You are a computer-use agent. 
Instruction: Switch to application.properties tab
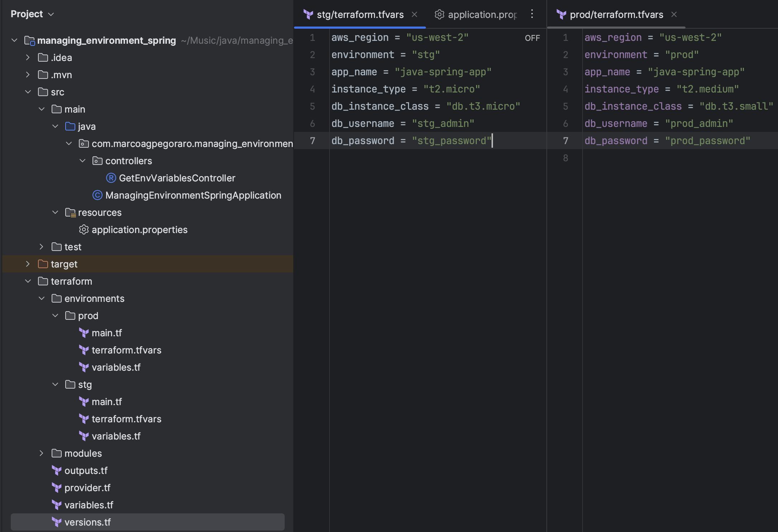[x=476, y=14]
